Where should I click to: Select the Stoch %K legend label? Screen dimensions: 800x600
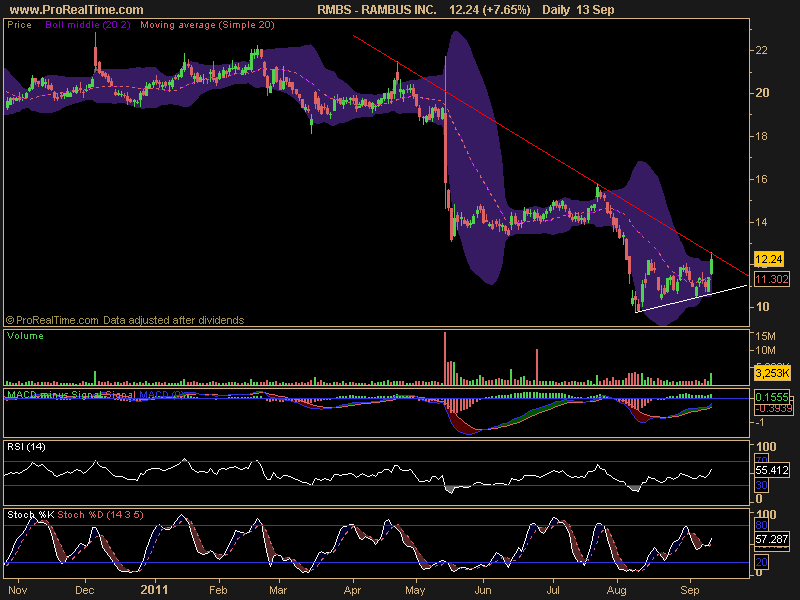tap(31, 515)
